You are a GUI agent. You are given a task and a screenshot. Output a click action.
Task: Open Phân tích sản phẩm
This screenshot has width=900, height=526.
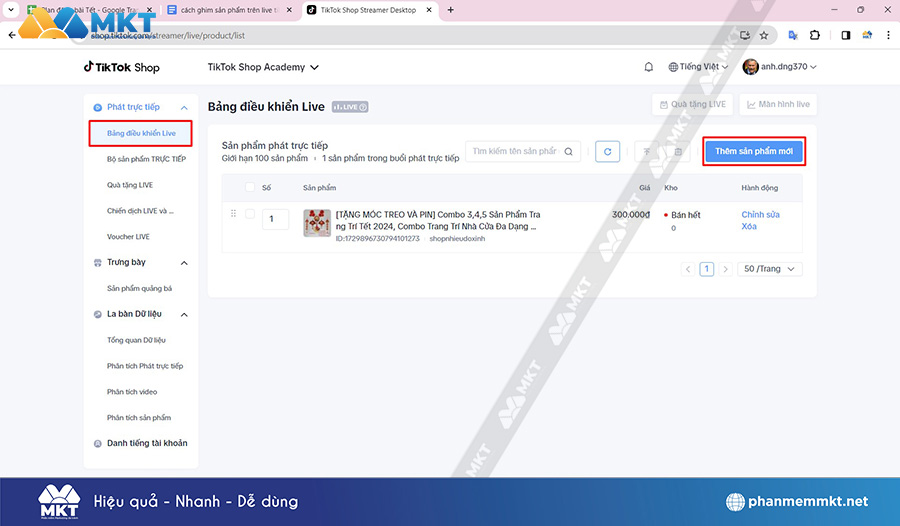[x=139, y=417]
